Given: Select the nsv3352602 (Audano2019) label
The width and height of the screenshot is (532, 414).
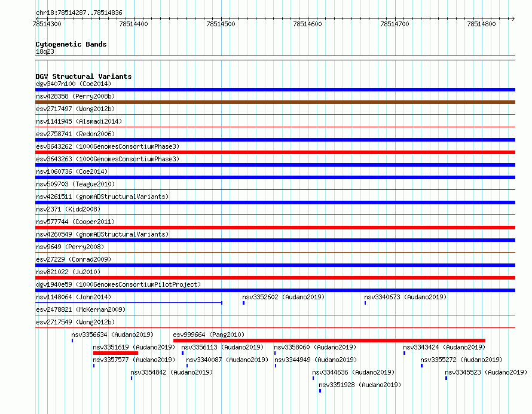Looking at the screenshot, I should (283, 297).
